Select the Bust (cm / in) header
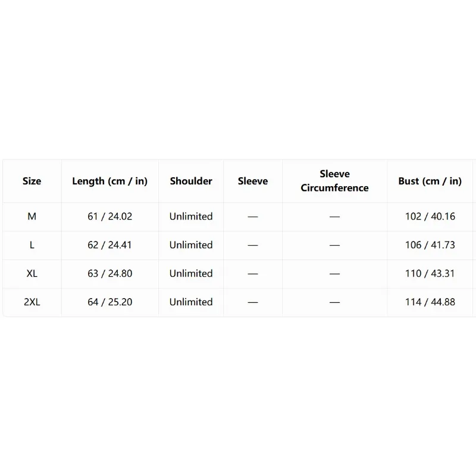Screen dimensions: 476x476 [x=430, y=181]
